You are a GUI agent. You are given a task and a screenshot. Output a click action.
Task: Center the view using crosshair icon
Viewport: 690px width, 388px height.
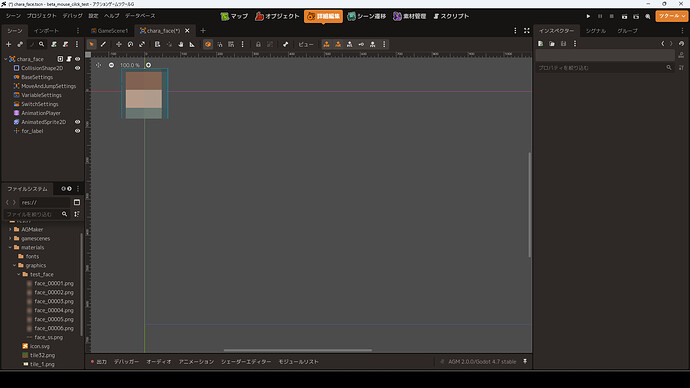99,65
